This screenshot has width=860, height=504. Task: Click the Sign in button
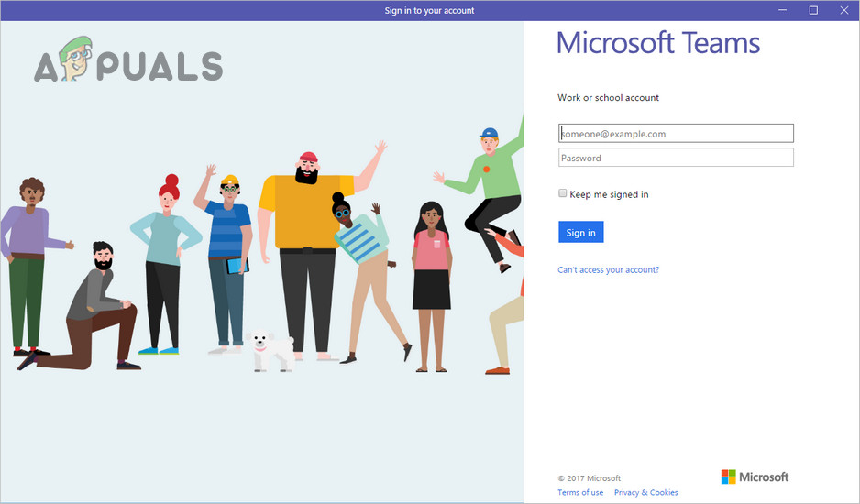(581, 232)
